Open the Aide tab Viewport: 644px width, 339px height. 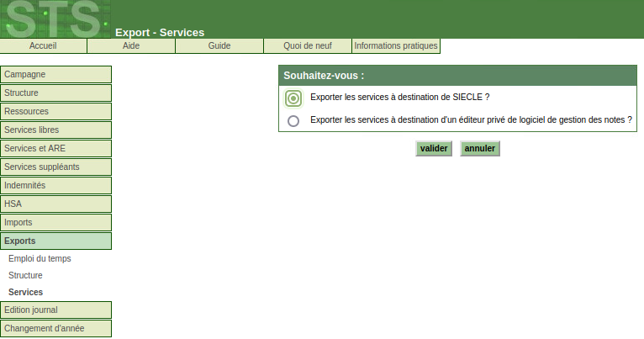coord(131,46)
